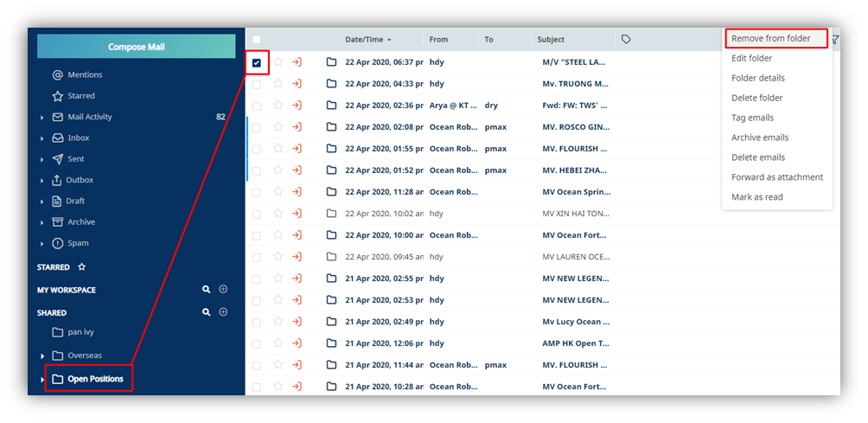Image resolution: width=868 pixels, height=423 pixels.
Task: Add a new SHARED folder
Action: [223, 311]
